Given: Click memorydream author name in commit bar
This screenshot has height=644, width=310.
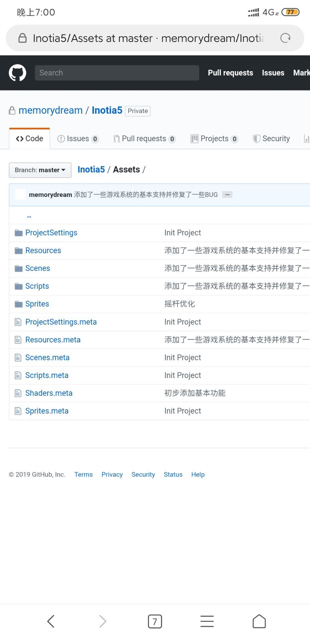Looking at the screenshot, I should coord(50,195).
